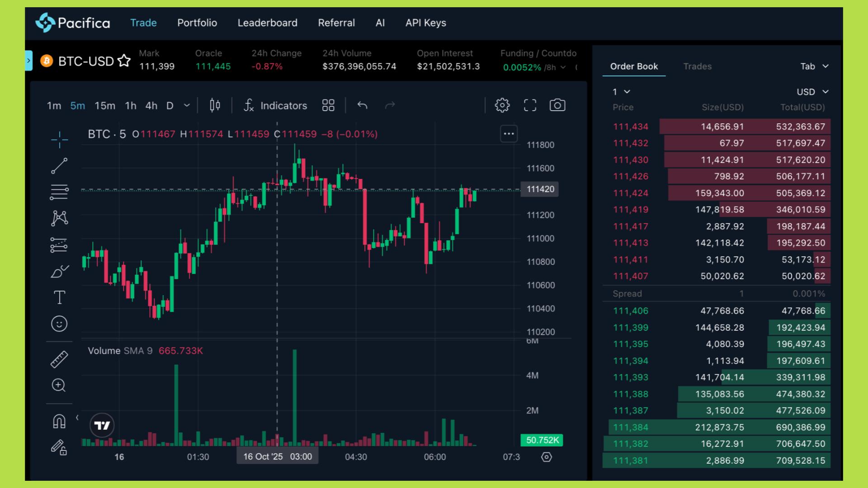Expand the Tab layout dropdown
This screenshot has height=488, width=868.
[x=814, y=66]
